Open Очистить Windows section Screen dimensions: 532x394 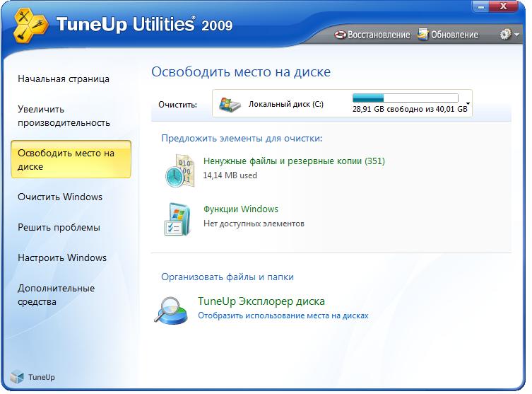[x=60, y=197]
